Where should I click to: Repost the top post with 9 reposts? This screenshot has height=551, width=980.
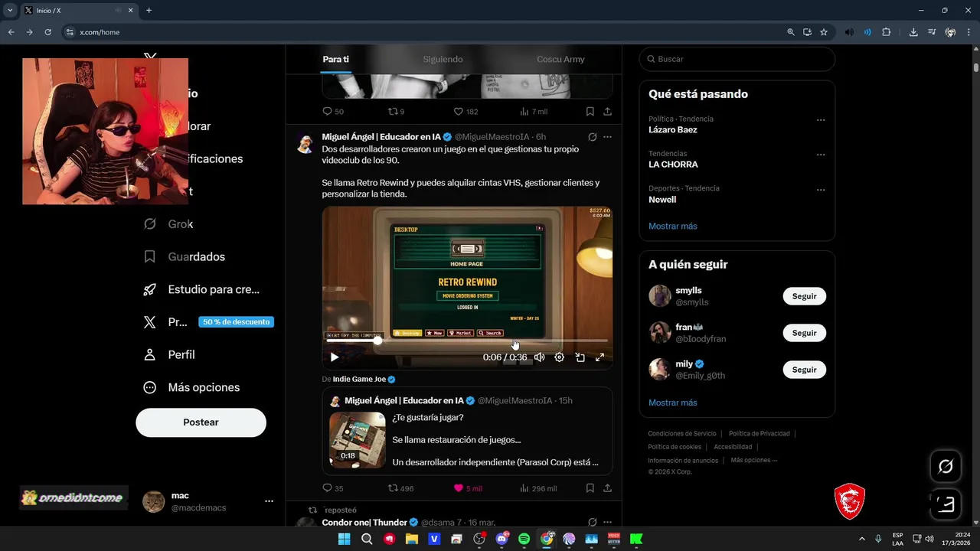click(x=396, y=112)
